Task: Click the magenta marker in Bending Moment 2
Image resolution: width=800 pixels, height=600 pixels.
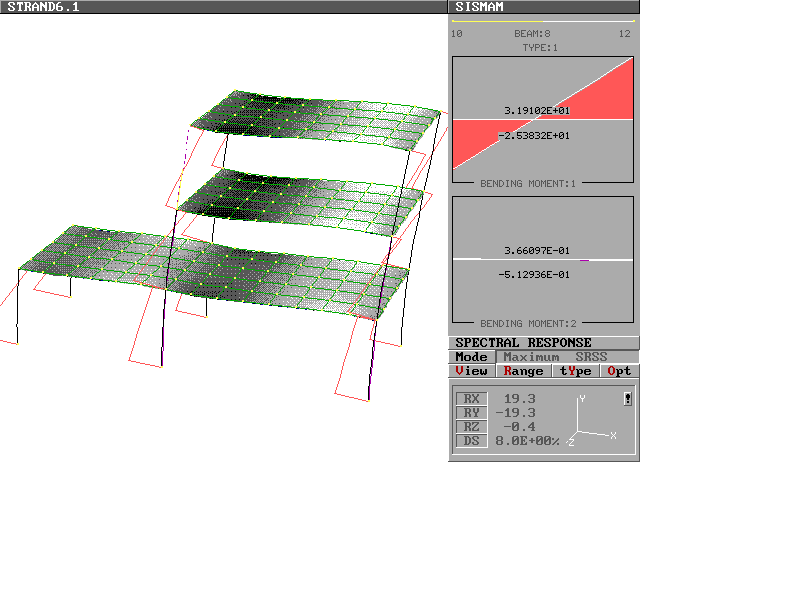Action: click(584, 260)
